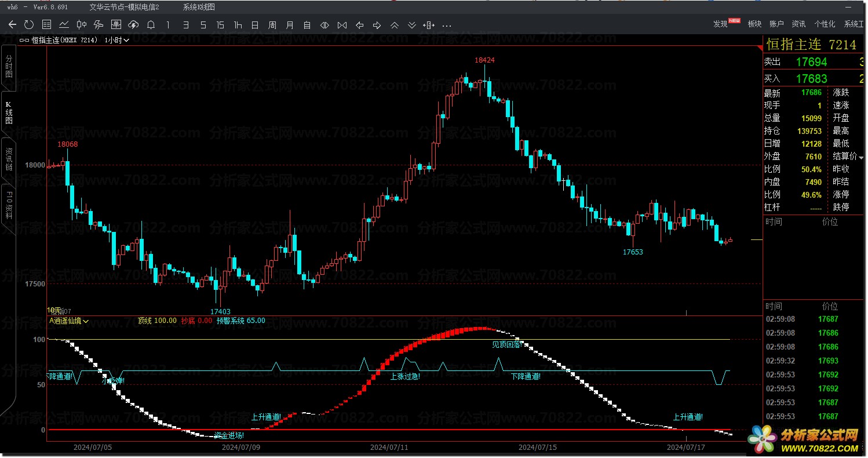Select the monthly 月 period button
Screen dimensions: 868x458
290,25
